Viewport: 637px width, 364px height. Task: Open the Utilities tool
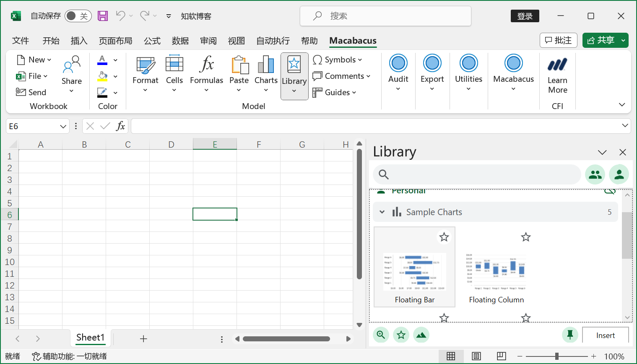(x=469, y=73)
